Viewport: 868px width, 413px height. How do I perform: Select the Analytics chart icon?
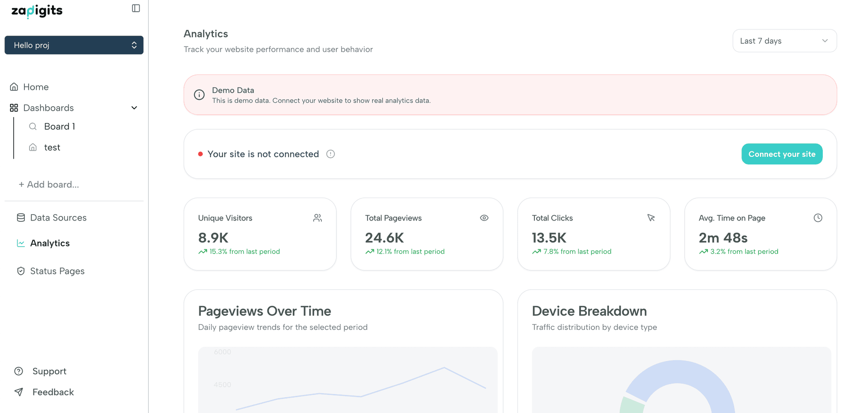tap(20, 243)
